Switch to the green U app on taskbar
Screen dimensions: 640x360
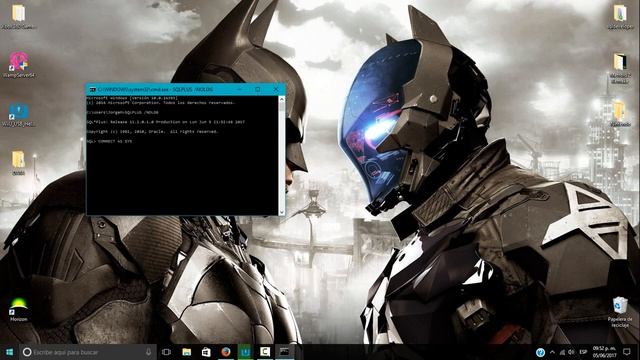pyautogui.click(x=245, y=352)
